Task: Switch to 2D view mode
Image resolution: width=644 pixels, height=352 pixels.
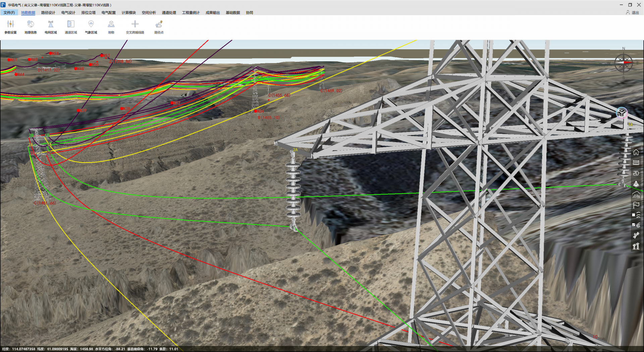Action: point(636,173)
